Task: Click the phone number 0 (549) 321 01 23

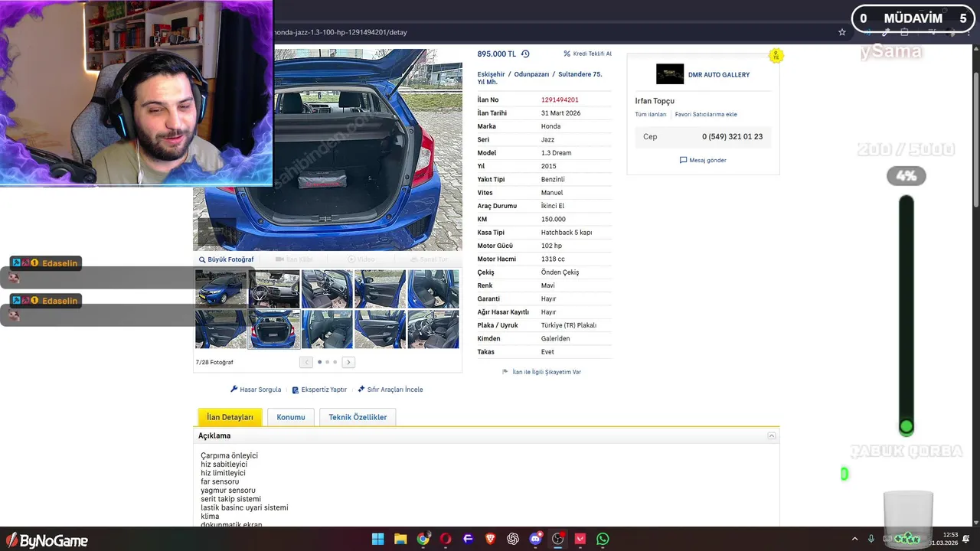Action: click(x=732, y=136)
